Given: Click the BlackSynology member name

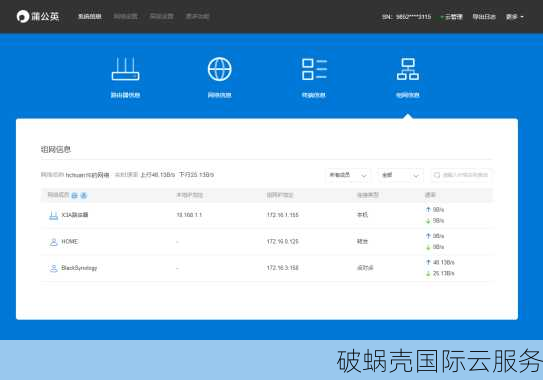Looking at the screenshot, I should pos(79,268).
